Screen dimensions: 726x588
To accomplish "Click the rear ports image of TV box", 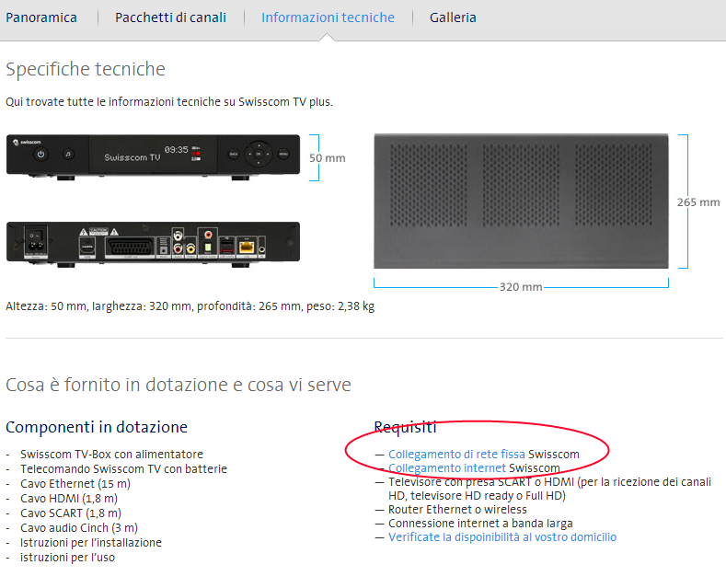I will tap(154, 244).
